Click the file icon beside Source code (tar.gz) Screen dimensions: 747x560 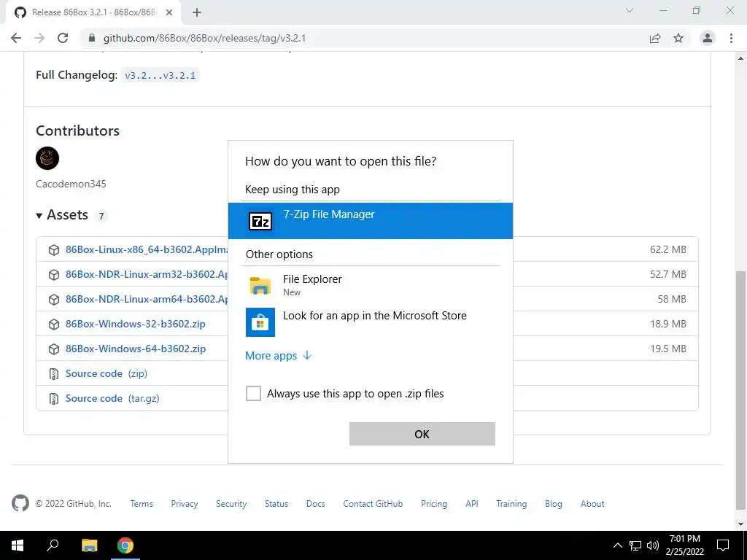point(54,399)
